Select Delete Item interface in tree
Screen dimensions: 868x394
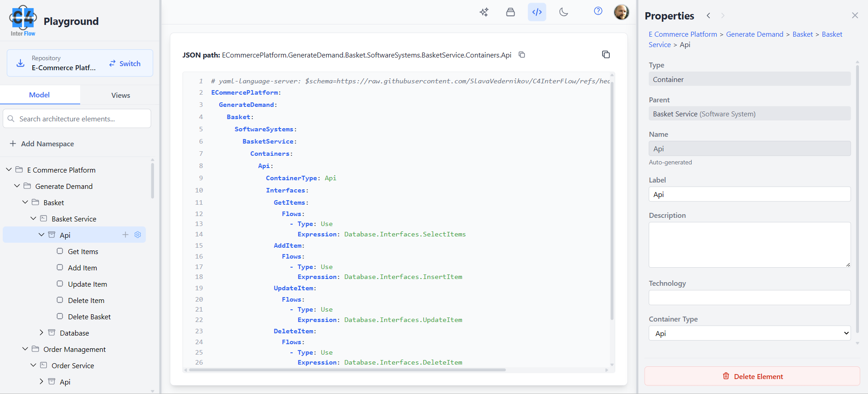coord(86,300)
